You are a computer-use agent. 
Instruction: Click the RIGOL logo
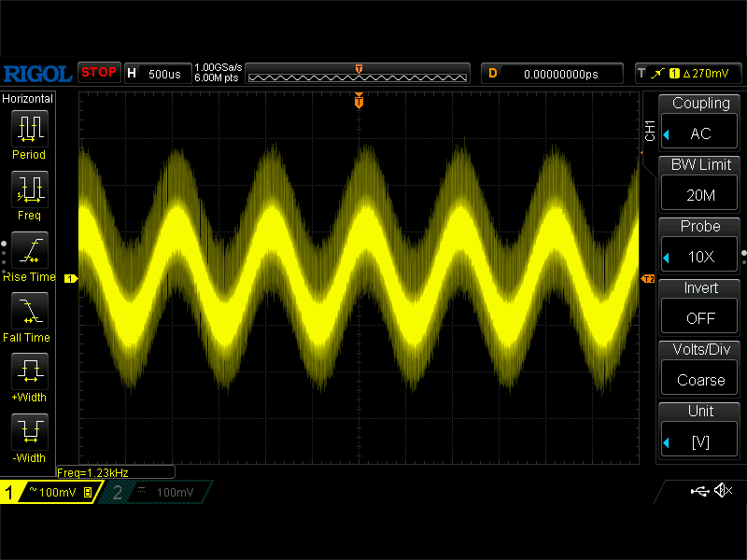[37, 73]
